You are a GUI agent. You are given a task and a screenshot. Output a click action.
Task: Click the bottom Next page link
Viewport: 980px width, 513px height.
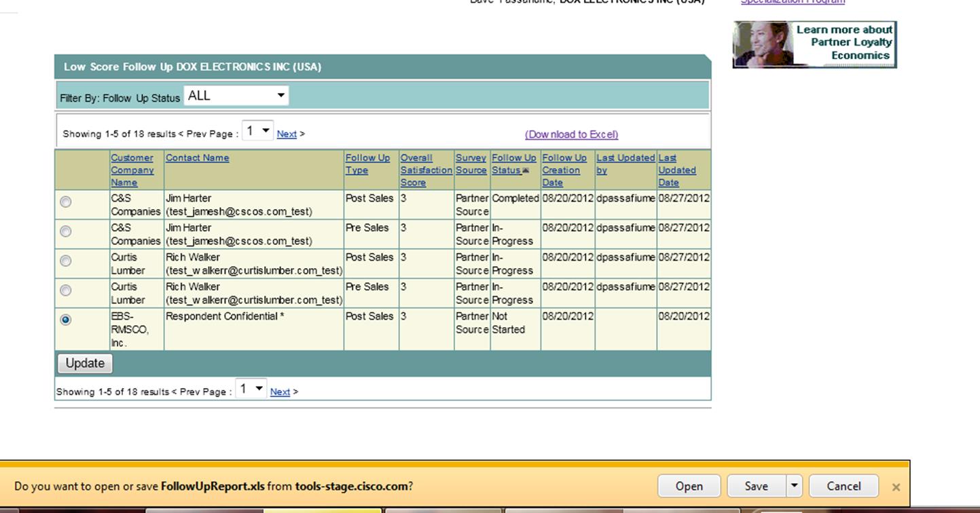click(280, 392)
